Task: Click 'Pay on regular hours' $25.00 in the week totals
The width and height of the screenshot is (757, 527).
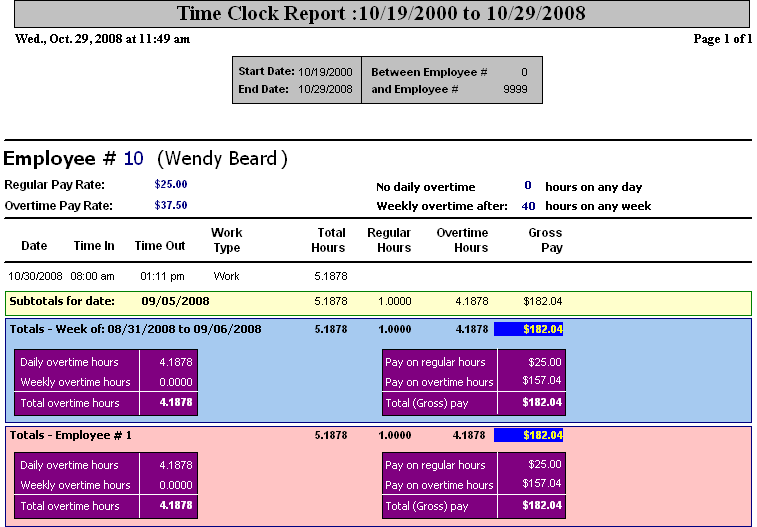Action: click(545, 362)
